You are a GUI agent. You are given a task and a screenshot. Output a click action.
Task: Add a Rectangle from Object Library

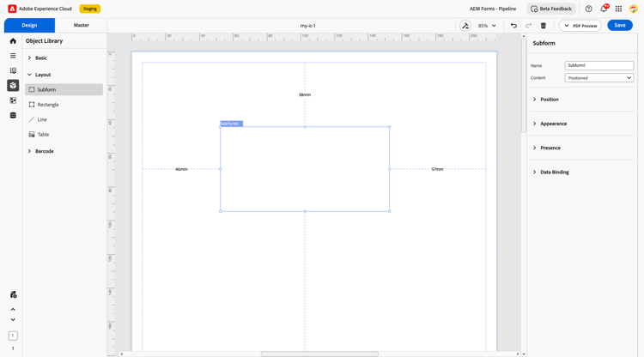click(x=64, y=105)
